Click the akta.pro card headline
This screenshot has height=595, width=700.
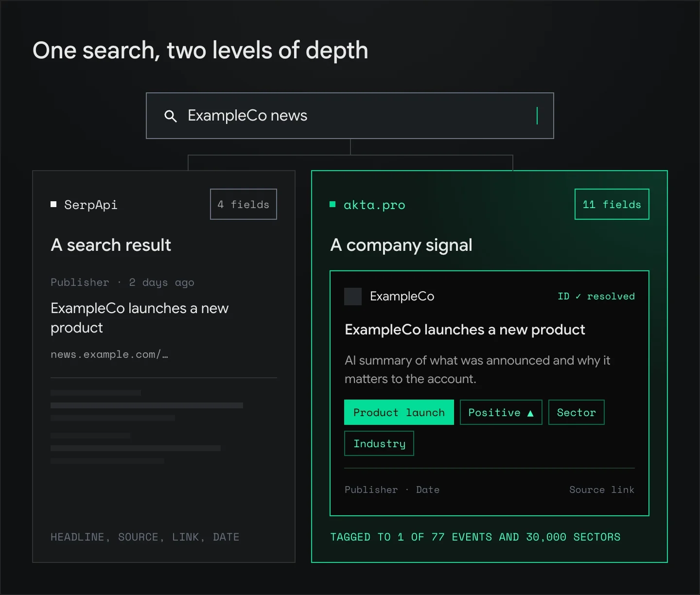tap(465, 330)
